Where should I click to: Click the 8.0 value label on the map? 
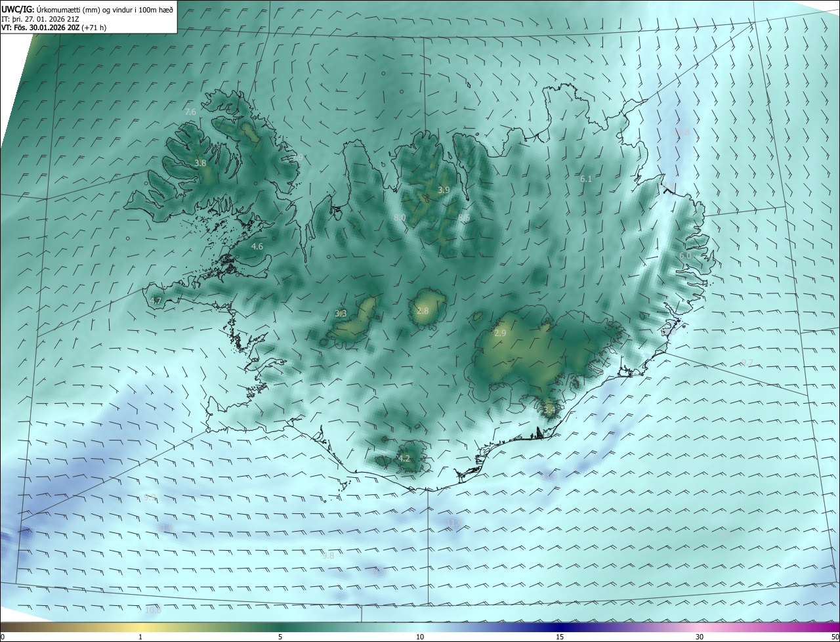point(400,217)
